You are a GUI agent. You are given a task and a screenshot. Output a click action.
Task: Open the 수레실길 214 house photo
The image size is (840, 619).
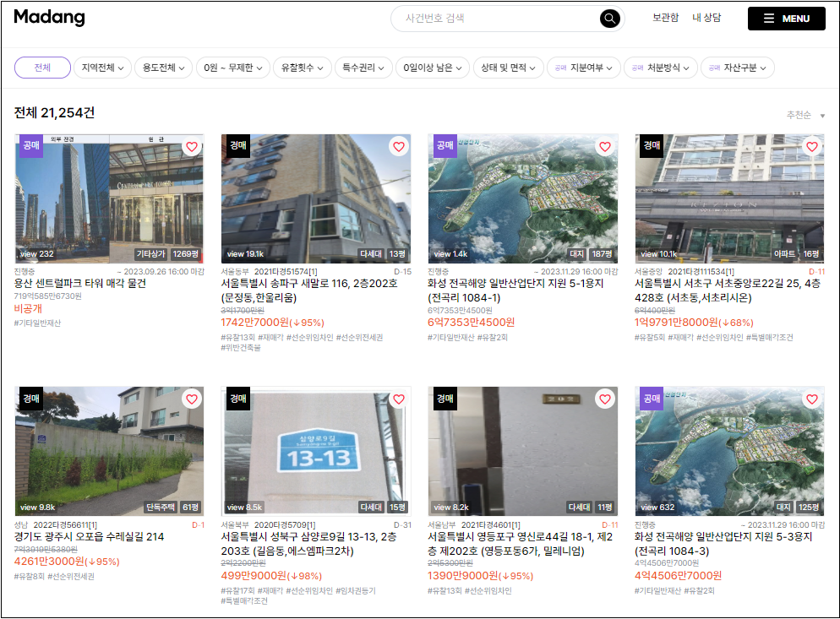[109, 452]
